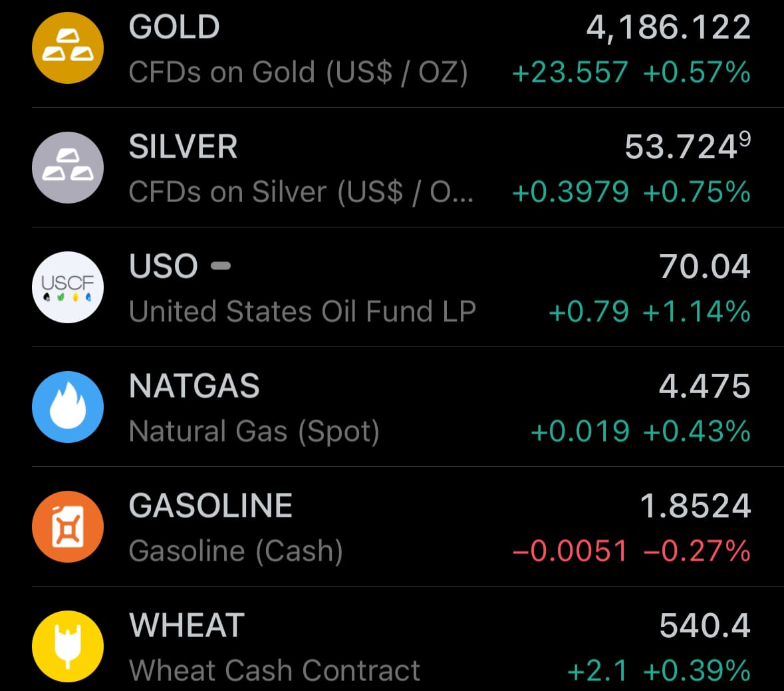This screenshot has width=784, height=691.
Task: Tap the yellow wheat icon
Action: [68, 646]
